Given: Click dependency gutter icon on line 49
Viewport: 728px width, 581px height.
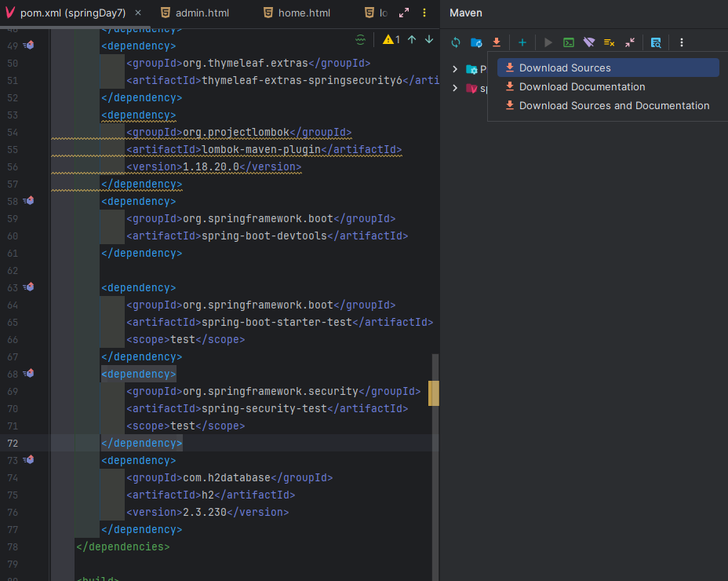Looking at the screenshot, I should (x=28, y=45).
